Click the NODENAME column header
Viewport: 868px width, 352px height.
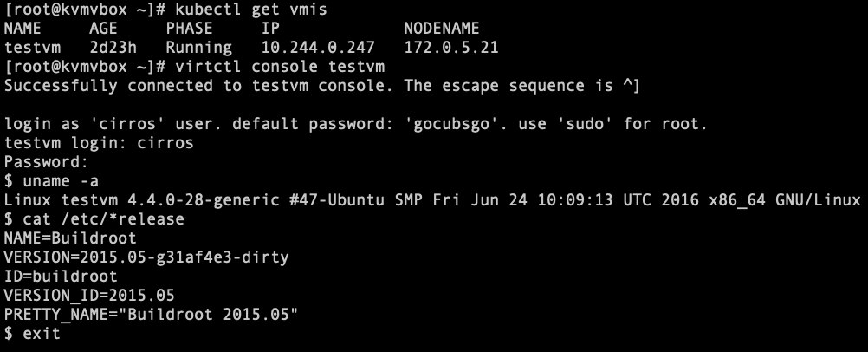[x=442, y=29]
